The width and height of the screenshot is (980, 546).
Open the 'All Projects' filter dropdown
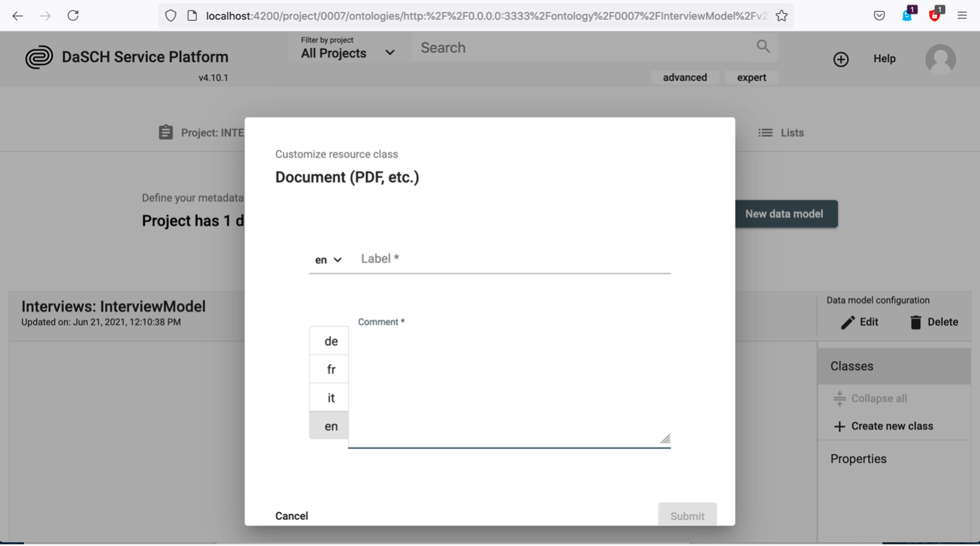click(348, 53)
